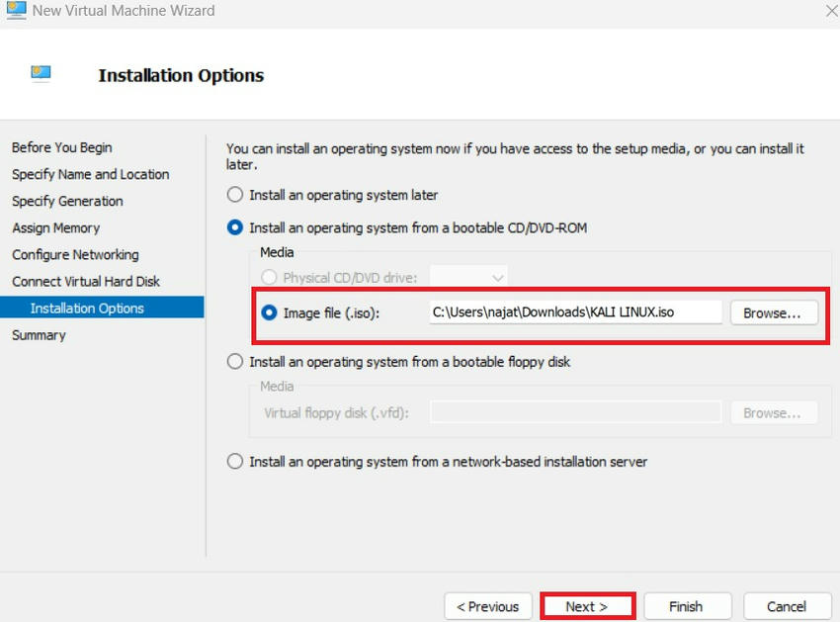Browse for an ISO image file
Screen dimensions: 840x622
coord(774,312)
